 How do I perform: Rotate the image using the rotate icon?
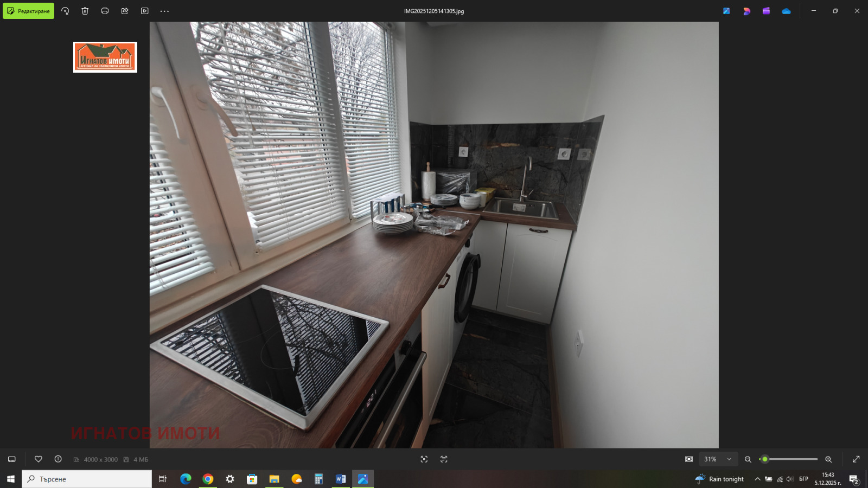[65, 11]
